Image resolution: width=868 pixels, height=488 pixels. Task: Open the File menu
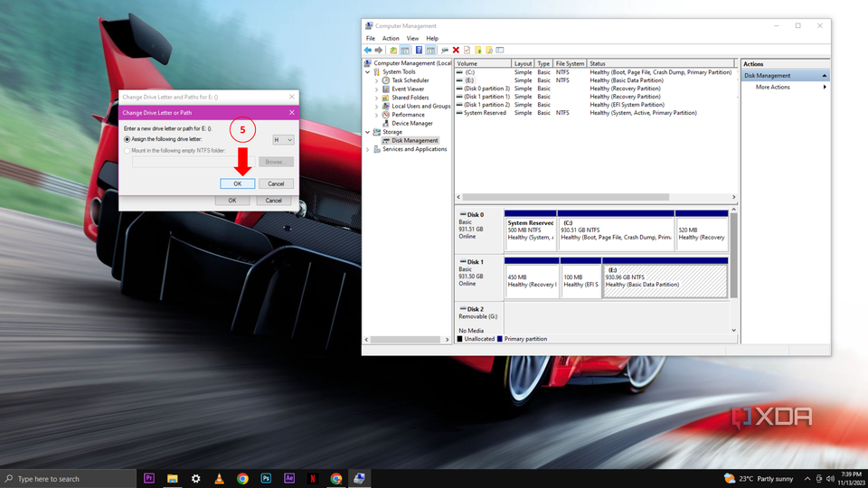371,39
